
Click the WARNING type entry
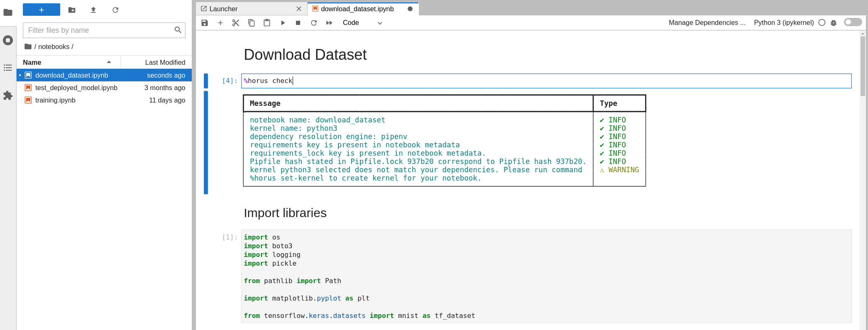[619, 170]
